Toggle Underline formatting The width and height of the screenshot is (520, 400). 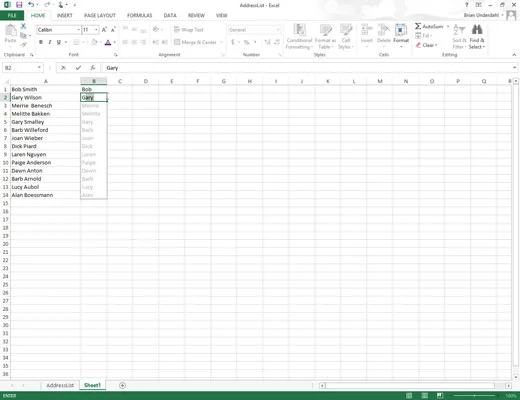click(59, 42)
